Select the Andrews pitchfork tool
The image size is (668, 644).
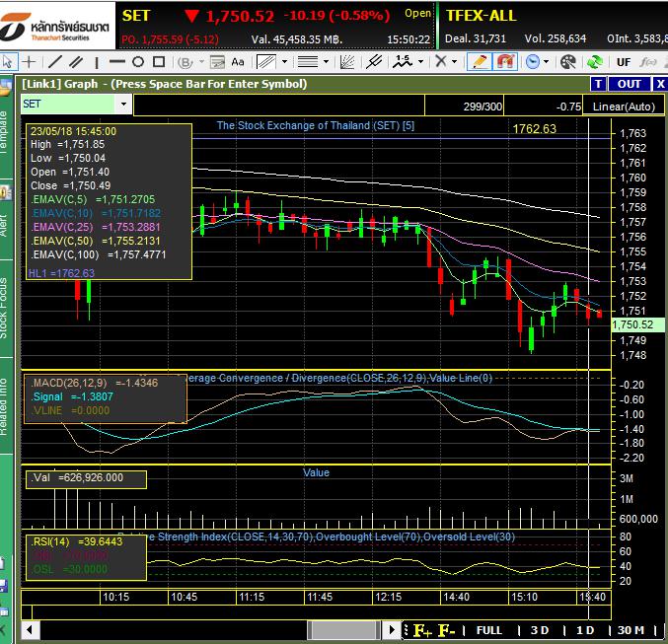[374, 62]
